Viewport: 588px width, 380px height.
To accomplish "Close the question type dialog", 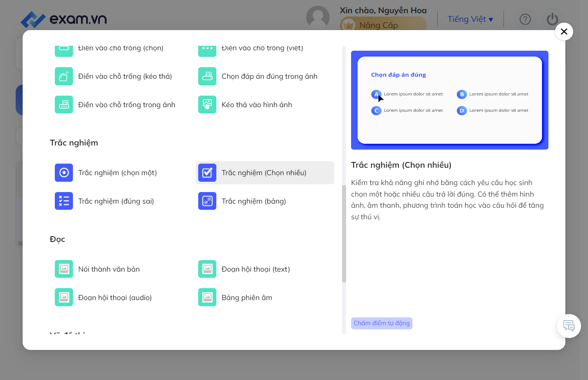I will [x=564, y=31].
